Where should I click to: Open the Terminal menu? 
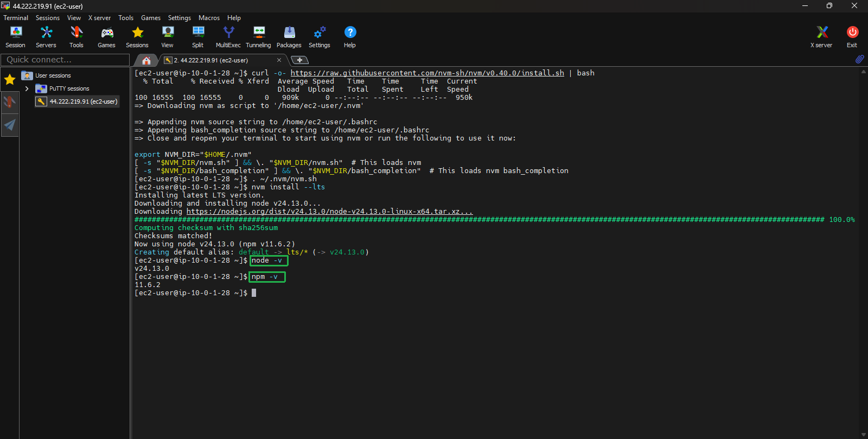click(16, 18)
